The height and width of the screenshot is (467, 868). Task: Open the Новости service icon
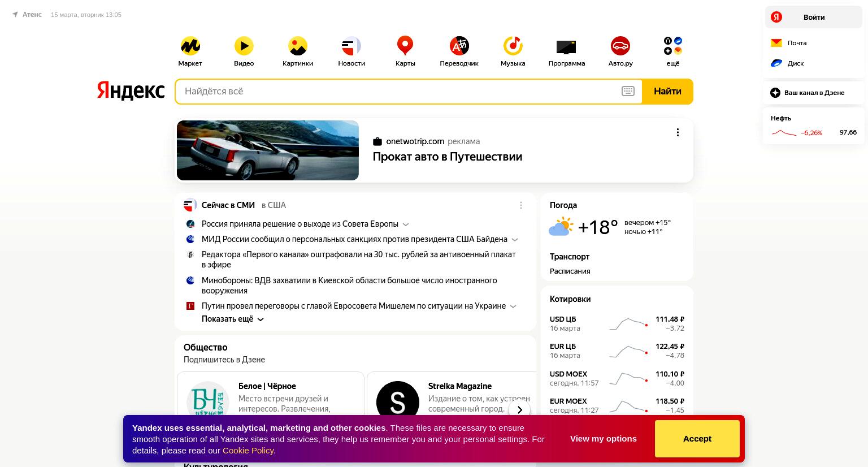coord(351,46)
